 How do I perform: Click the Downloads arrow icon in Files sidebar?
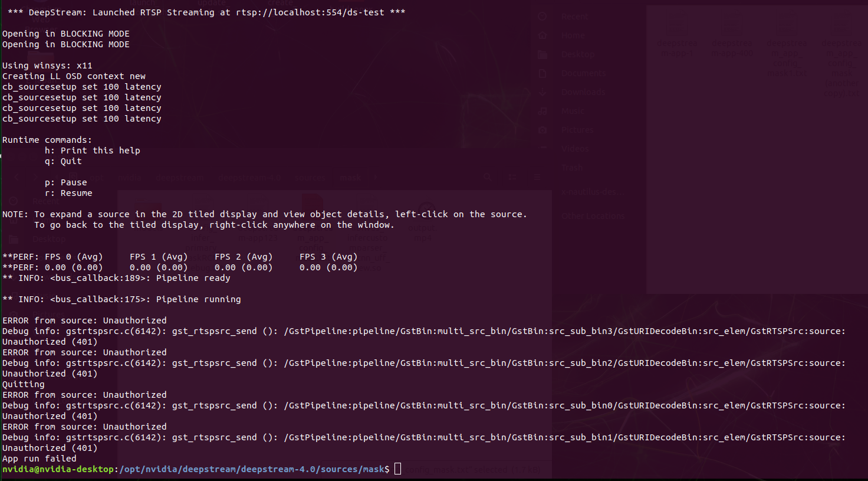coord(542,92)
